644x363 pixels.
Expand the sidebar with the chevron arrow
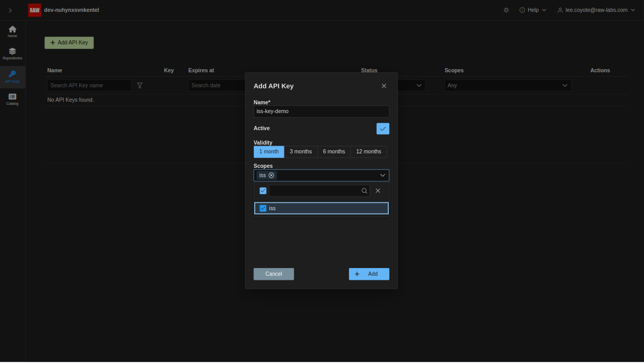coord(10,10)
